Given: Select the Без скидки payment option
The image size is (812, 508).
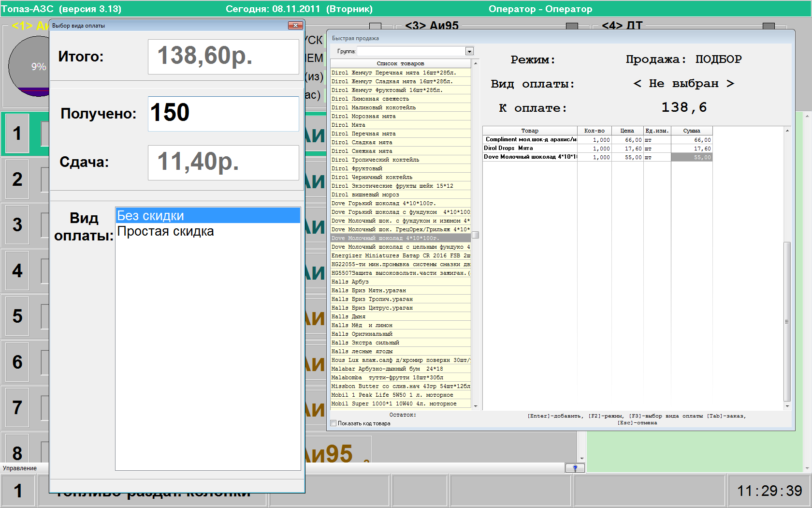Looking at the screenshot, I should (x=208, y=215).
